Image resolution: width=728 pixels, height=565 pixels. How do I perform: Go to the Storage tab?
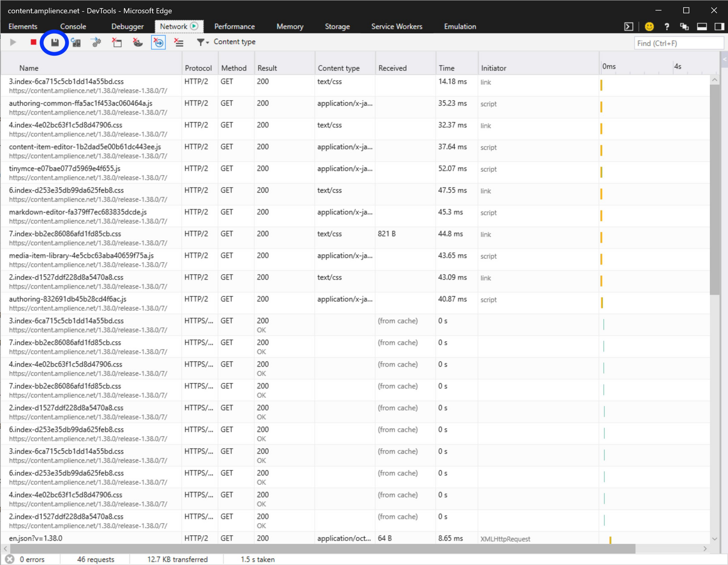point(337,26)
